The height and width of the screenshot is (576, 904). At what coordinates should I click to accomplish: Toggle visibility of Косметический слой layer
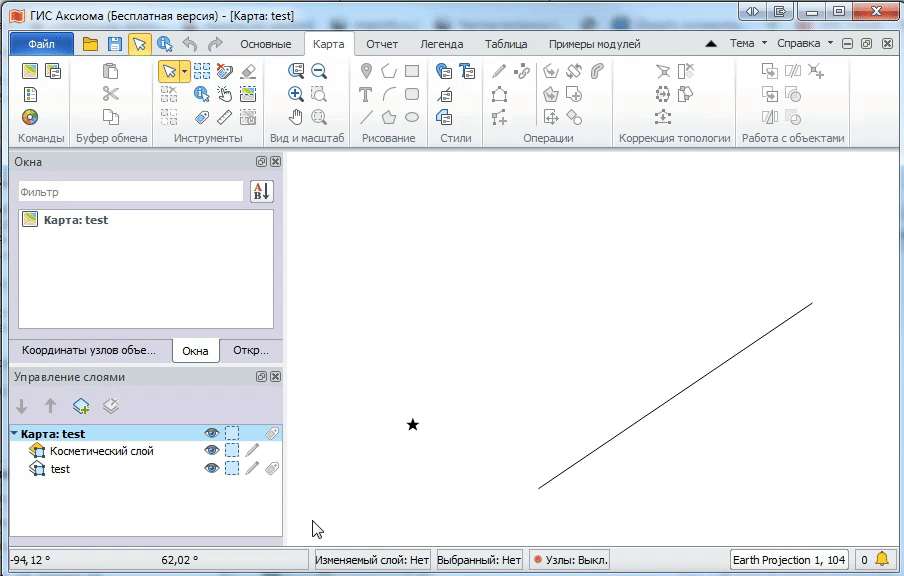pos(211,451)
